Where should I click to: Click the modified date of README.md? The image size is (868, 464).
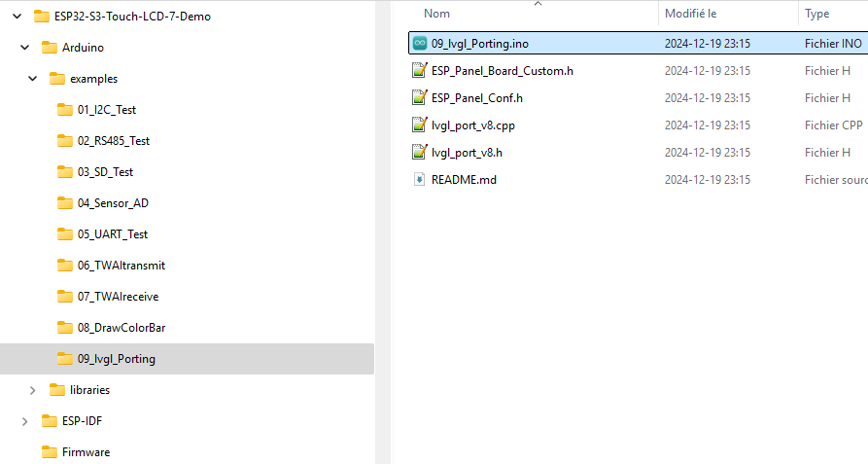pyautogui.click(x=708, y=179)
